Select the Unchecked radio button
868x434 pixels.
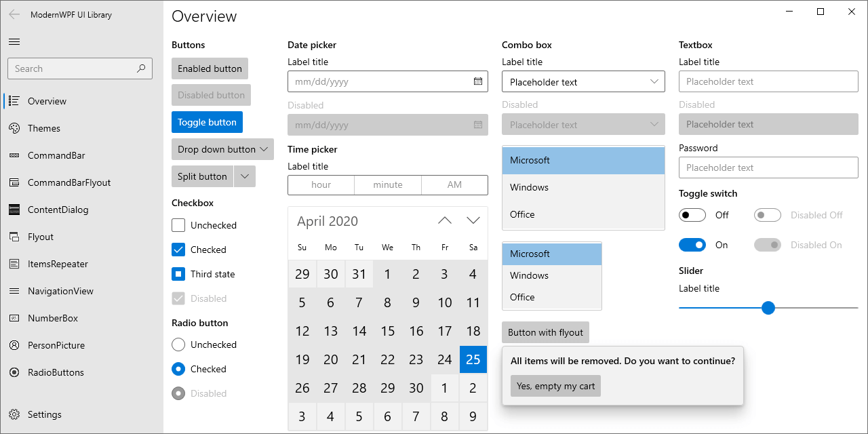click(178, 344)
